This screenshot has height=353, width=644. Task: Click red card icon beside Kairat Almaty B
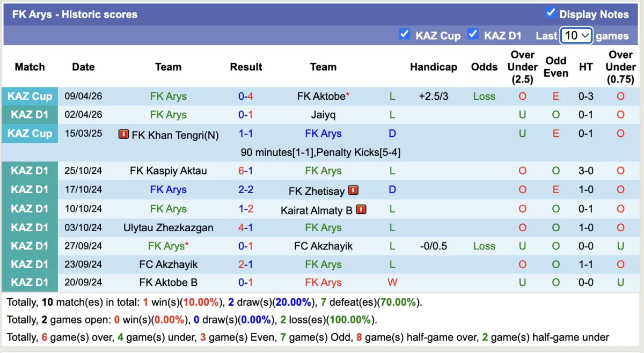361,209
